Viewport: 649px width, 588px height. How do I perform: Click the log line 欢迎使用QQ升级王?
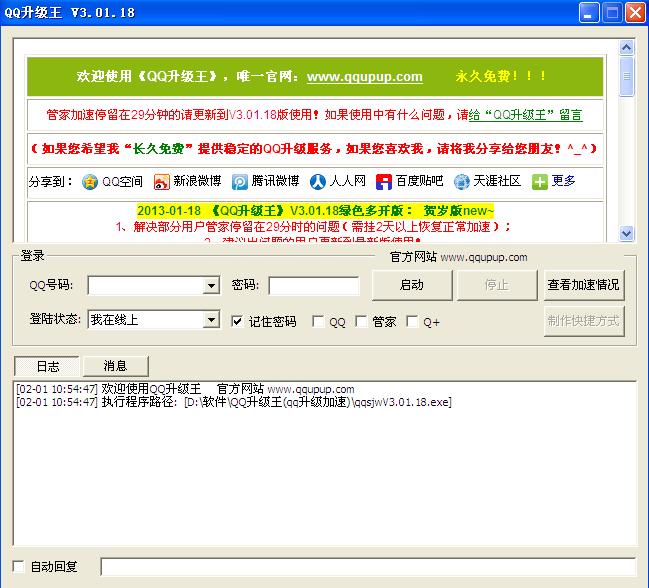(185, 389)
